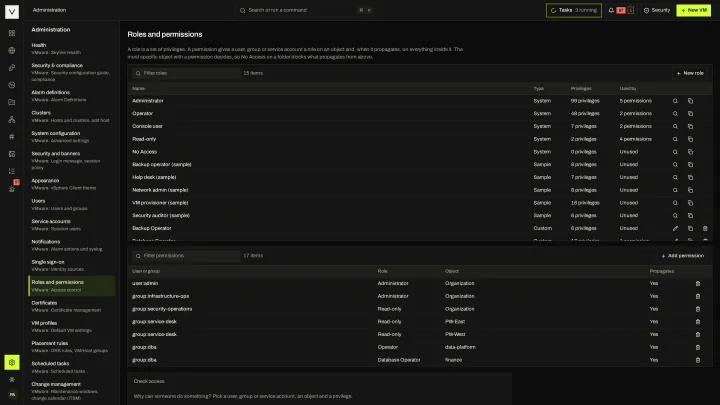View VM provisioner (sample) role via magnifier icon

point(675,202)
